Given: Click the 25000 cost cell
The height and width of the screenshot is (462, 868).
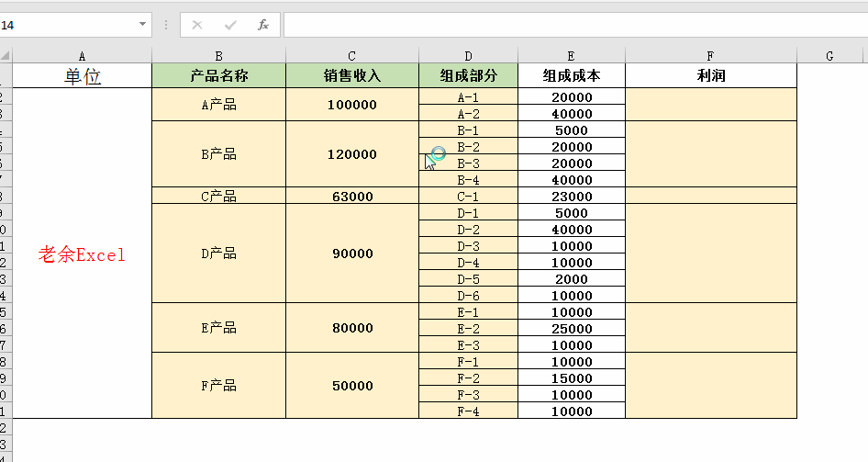Looking at the screenshot, I should (572, 328).
